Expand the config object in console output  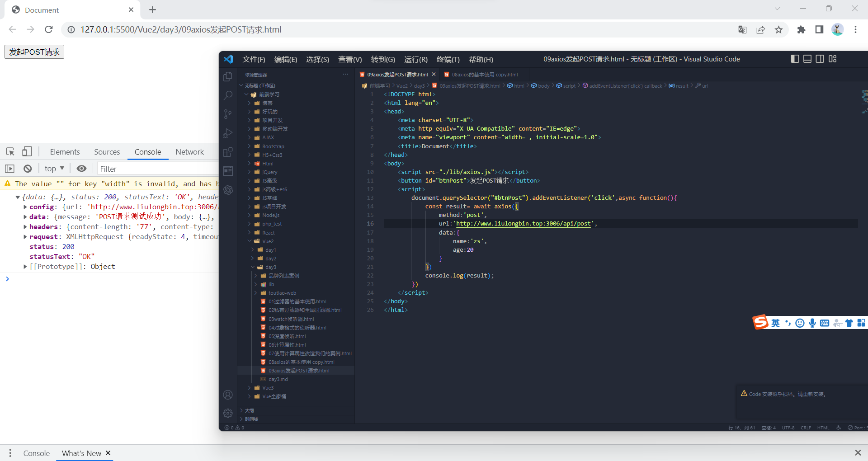pyautogui.click(x=25, y=207)
